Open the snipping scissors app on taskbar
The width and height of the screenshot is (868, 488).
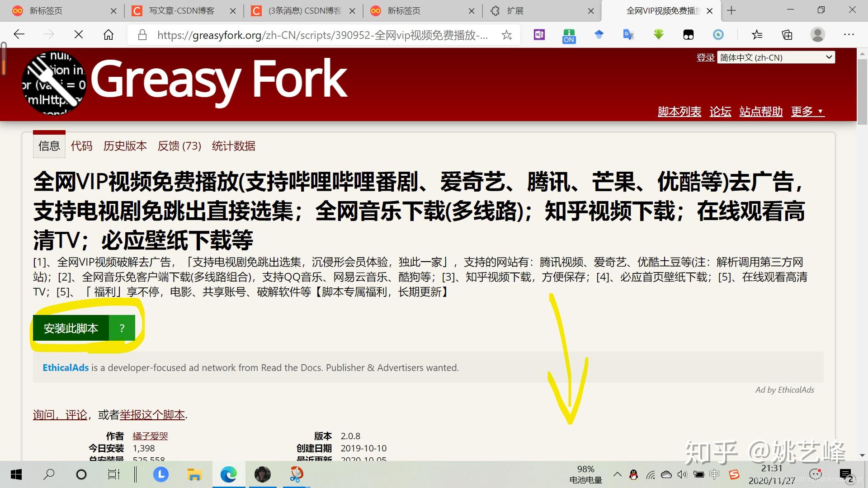[296, 474]
